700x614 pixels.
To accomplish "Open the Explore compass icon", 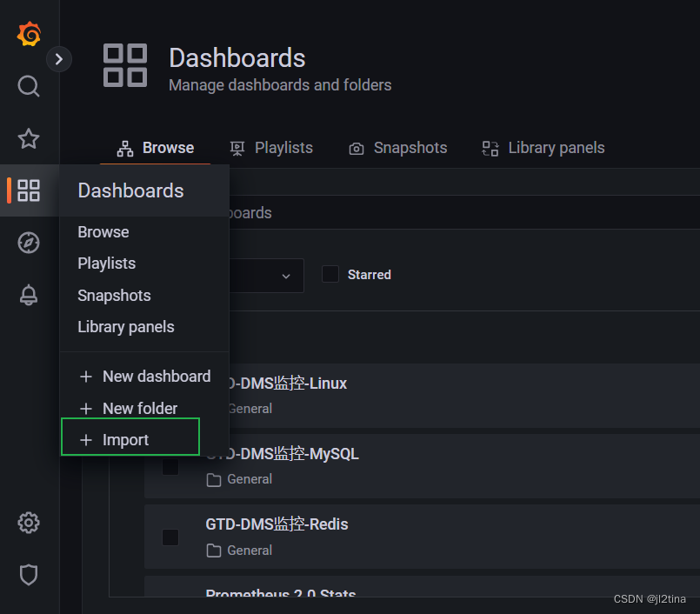I will click(29, 243).
